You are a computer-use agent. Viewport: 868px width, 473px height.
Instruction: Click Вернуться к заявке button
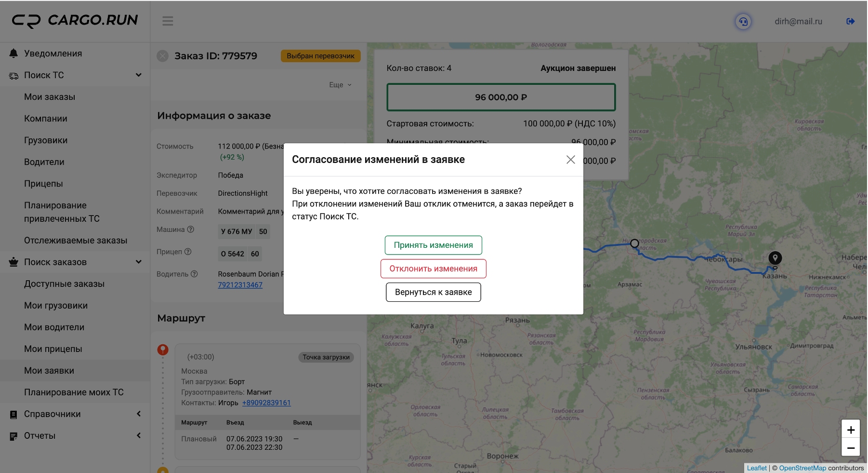click(434, 292)
